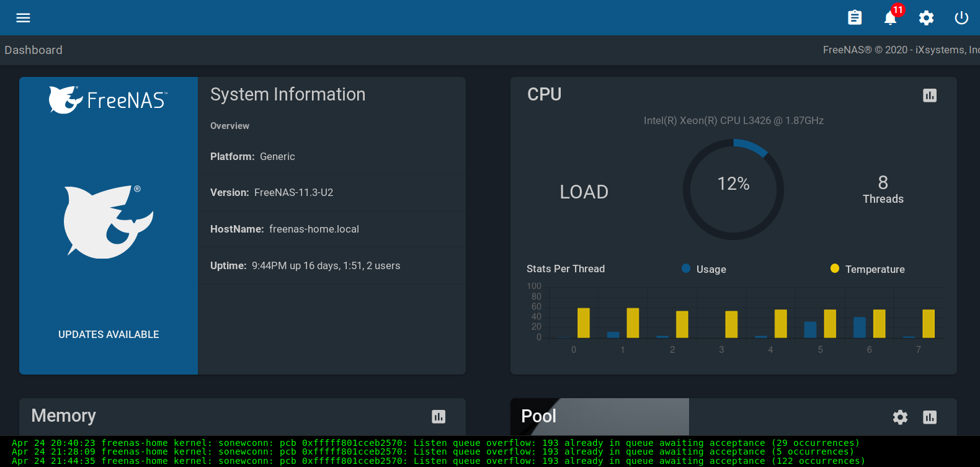Click the 12% CPU load gauge
Screen dimensions: 980x467
pyautogui.click(x=733, y=189)
